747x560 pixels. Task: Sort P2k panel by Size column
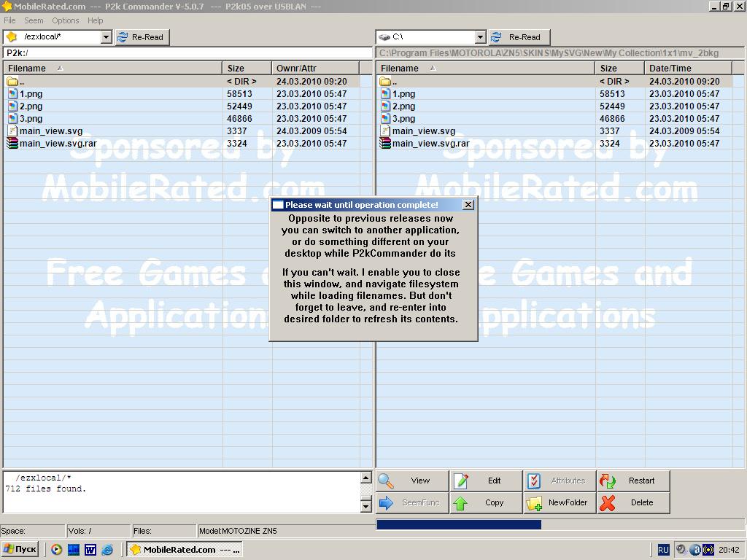247,68
